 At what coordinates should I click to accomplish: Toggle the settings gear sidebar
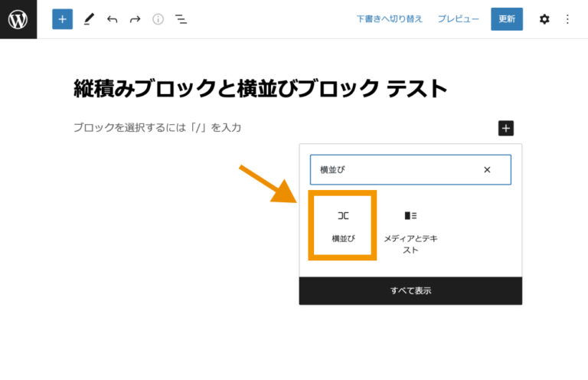(544, 19)
